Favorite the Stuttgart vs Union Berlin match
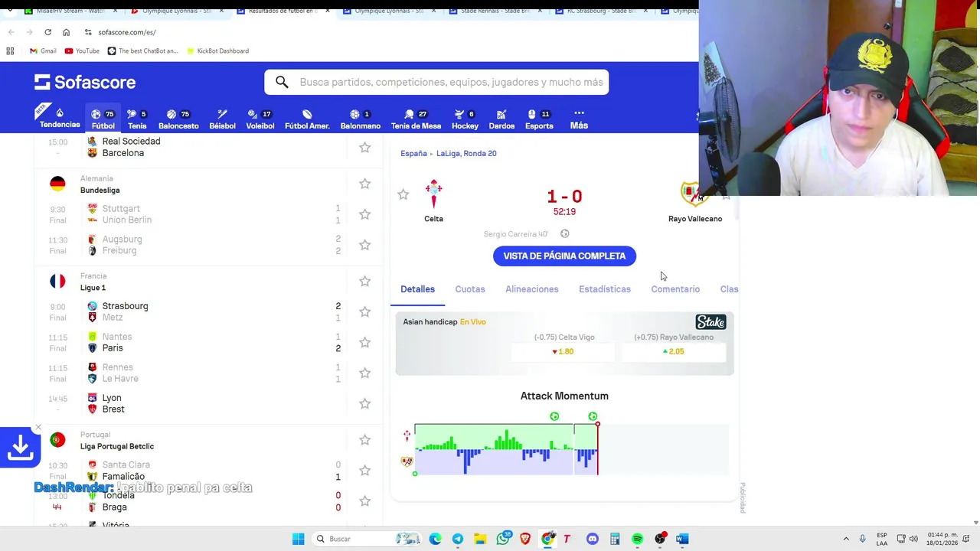Image resolution: width=980 pixels, height=551 pixels. [364, 214]
